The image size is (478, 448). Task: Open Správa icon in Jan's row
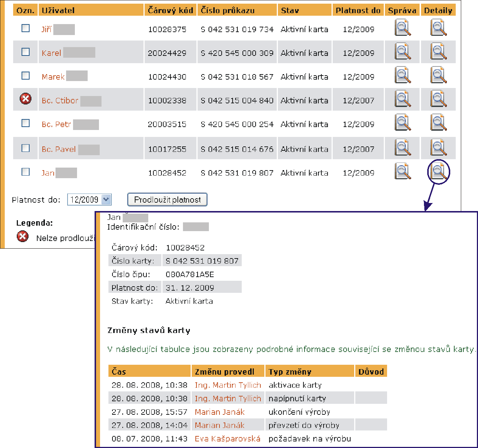pos(403,171)
